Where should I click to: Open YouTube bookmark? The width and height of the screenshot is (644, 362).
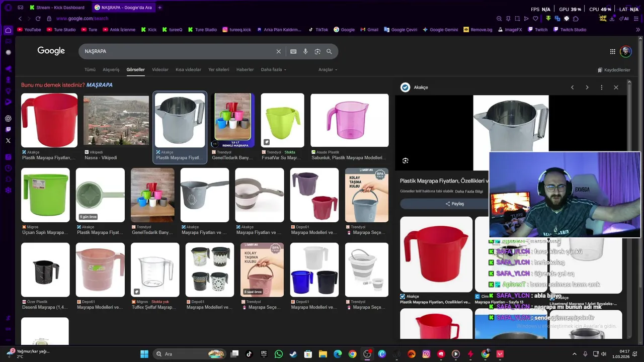coord(29,30)
